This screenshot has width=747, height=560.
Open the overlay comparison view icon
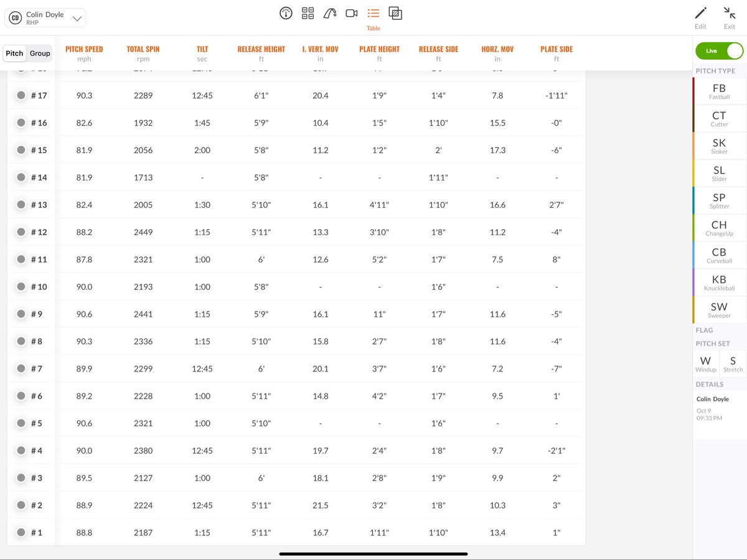click(x=395, y=13)
